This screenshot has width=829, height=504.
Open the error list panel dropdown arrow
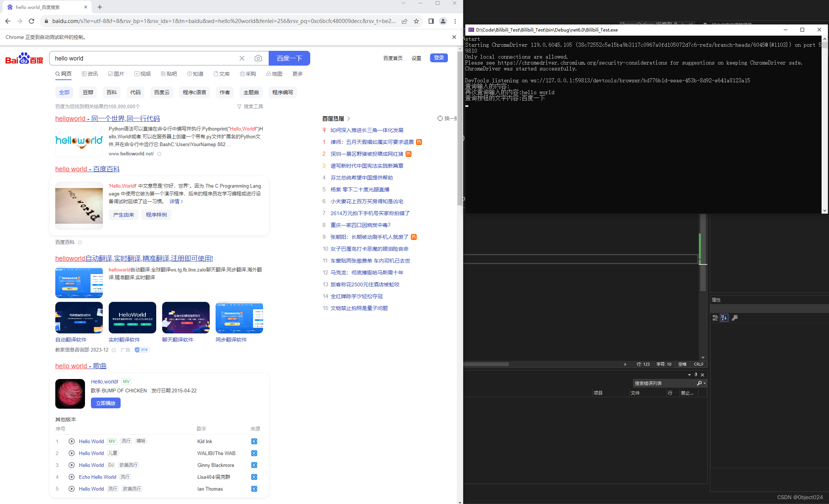689,375
